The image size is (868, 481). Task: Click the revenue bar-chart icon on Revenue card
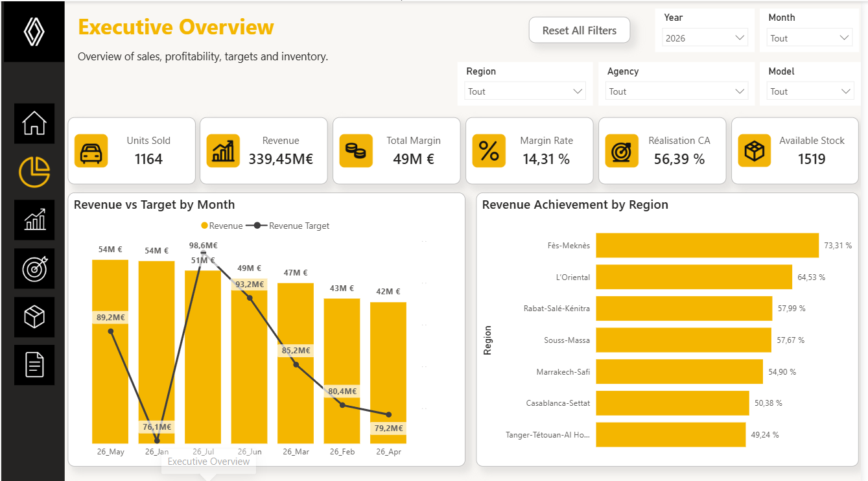[x=224, y=151]
